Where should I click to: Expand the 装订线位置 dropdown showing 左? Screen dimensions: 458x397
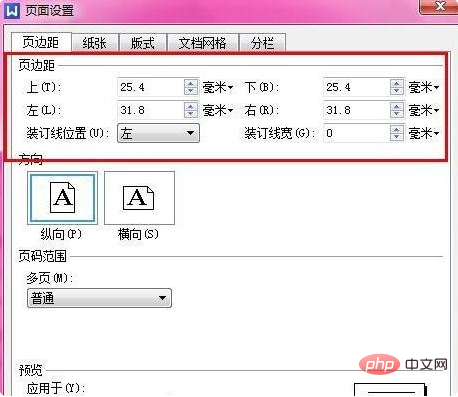pyautogui.click(x=158, y=133)
